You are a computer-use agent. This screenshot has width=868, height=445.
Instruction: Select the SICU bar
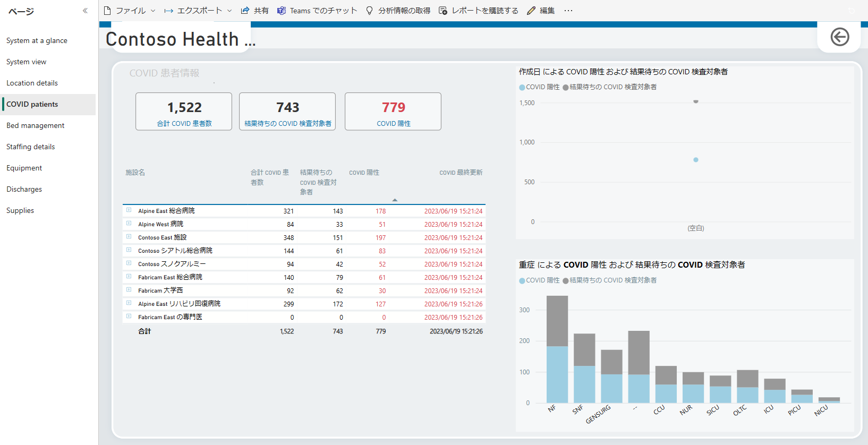point(720,389)
